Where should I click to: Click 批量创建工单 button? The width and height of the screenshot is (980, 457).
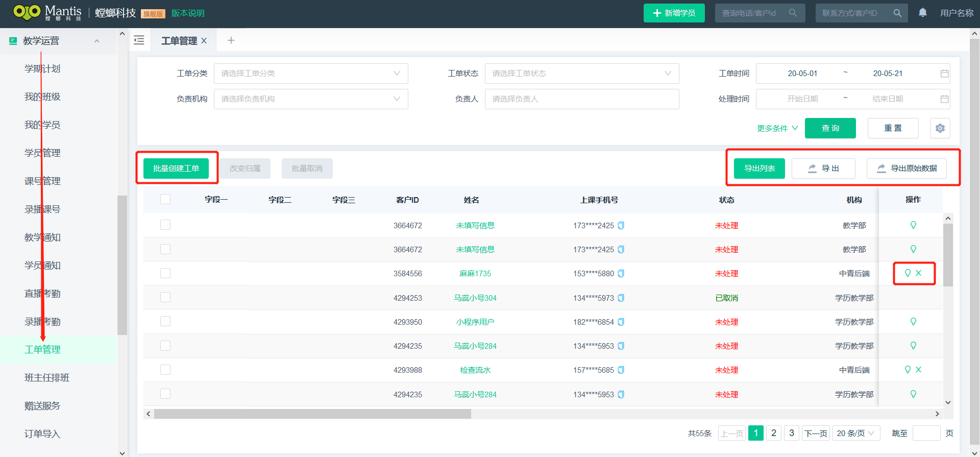coord(176,169)
